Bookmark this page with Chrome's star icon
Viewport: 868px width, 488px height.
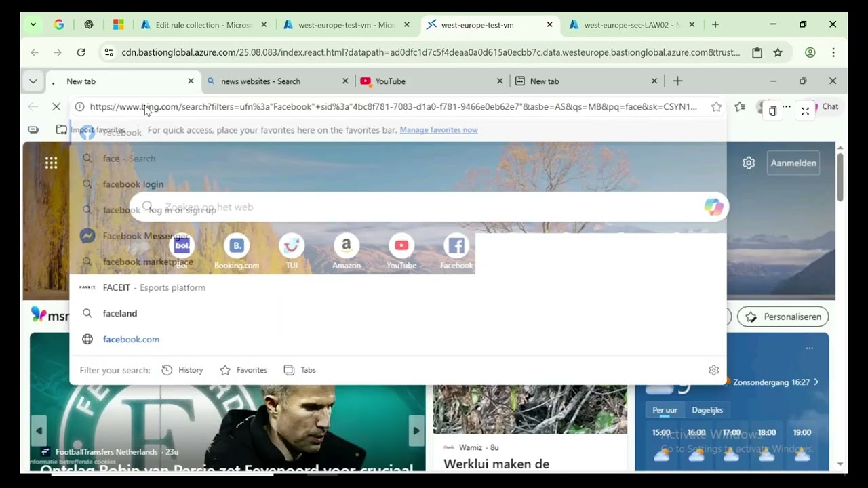(x=778, y=52)
